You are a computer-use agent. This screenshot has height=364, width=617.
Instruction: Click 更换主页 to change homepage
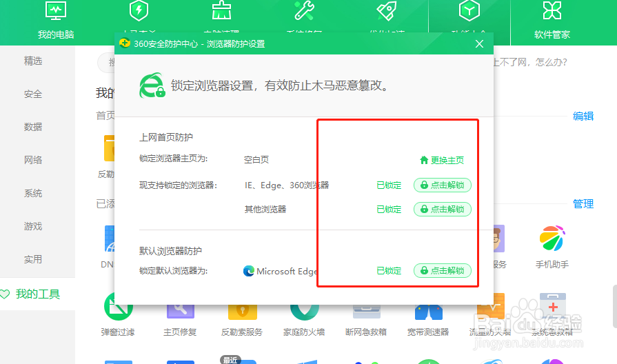(x=442, y=160)
